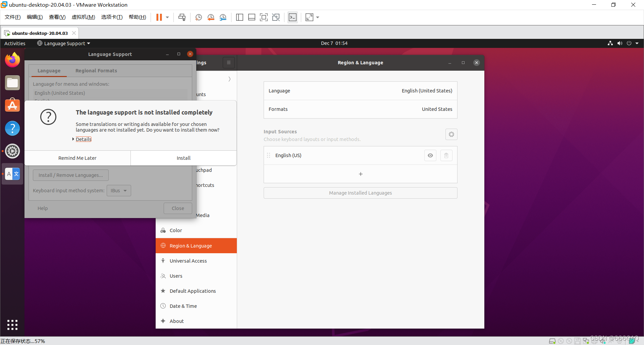Select English (United States) in language list

(x=111, y=93)
